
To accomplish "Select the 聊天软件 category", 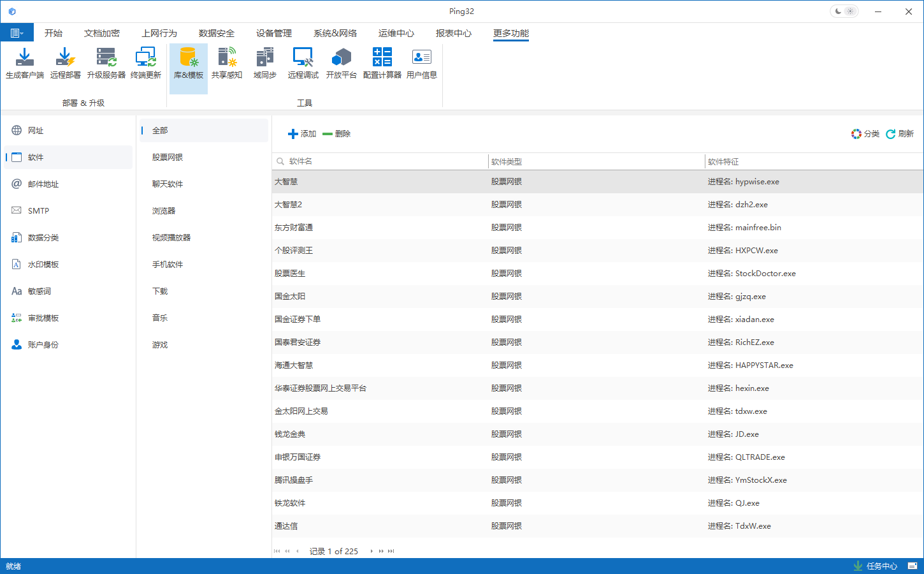I will click(168, 184).
